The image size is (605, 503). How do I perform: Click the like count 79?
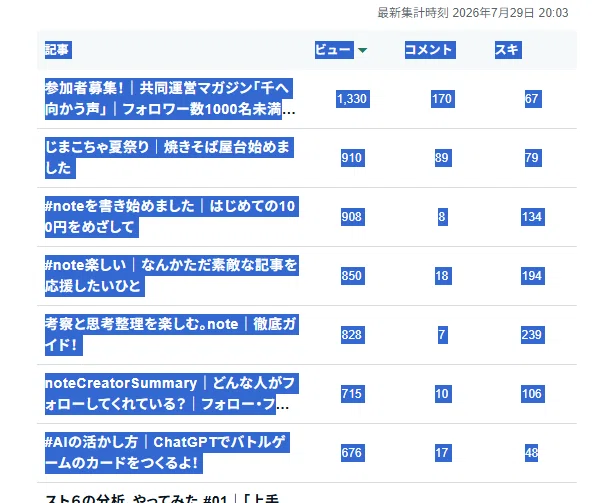[533, 158]
